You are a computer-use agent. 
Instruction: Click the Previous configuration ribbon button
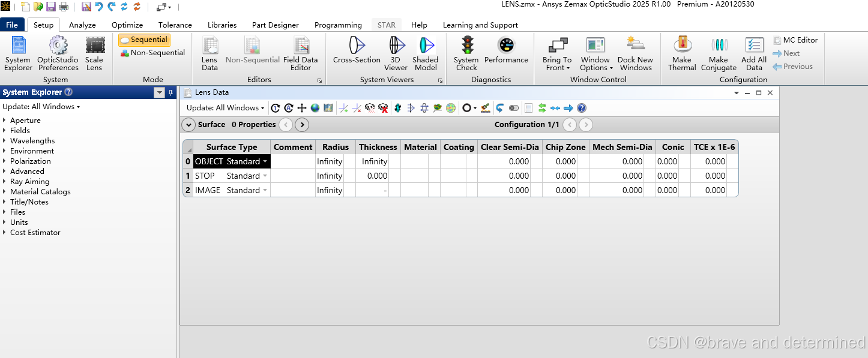pyautogui.click(x=792, y=67)
